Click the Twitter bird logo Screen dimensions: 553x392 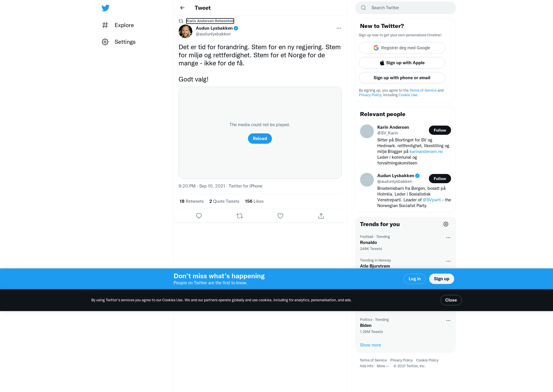click(x=105, y=8)
